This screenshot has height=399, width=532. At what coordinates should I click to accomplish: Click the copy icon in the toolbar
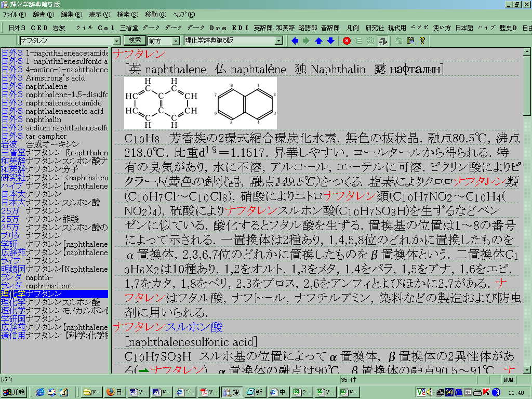click(398, 41)
